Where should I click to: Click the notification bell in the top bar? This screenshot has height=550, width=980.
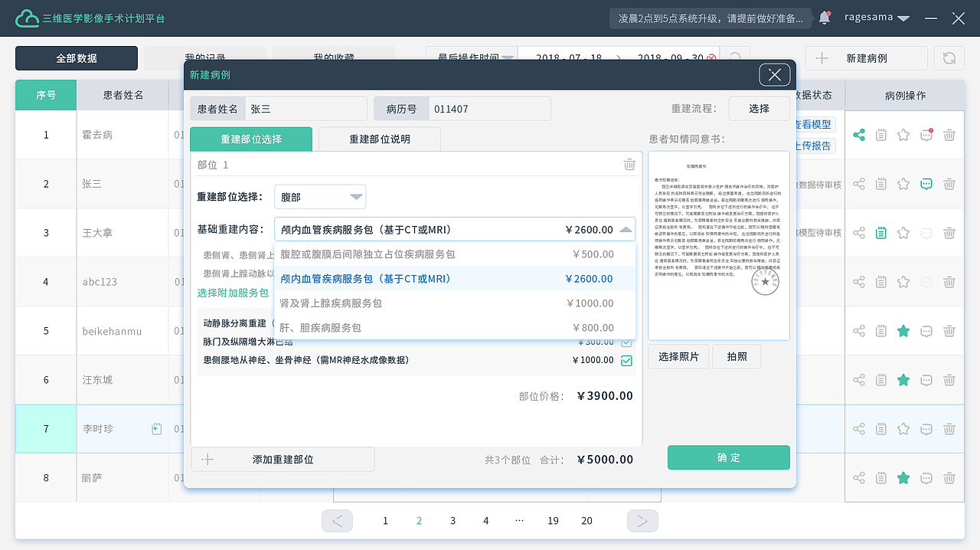pyautogui.click(x=825, y=17)
